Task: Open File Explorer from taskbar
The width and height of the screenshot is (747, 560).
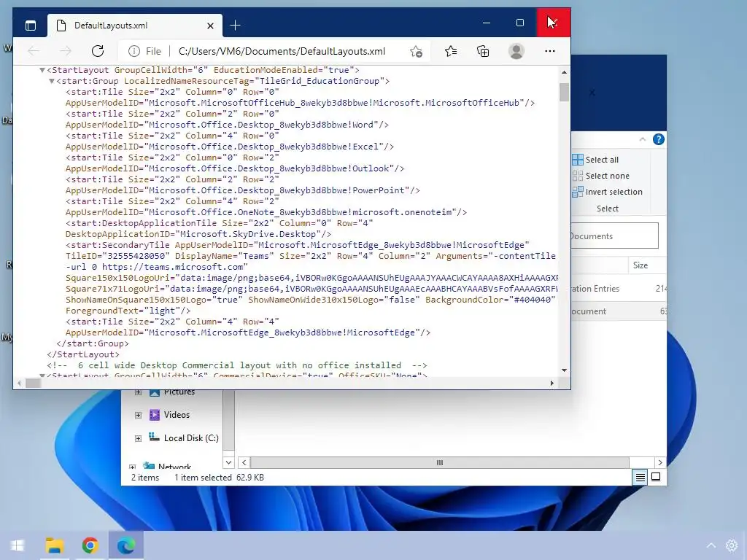Action: click(54, 545)
